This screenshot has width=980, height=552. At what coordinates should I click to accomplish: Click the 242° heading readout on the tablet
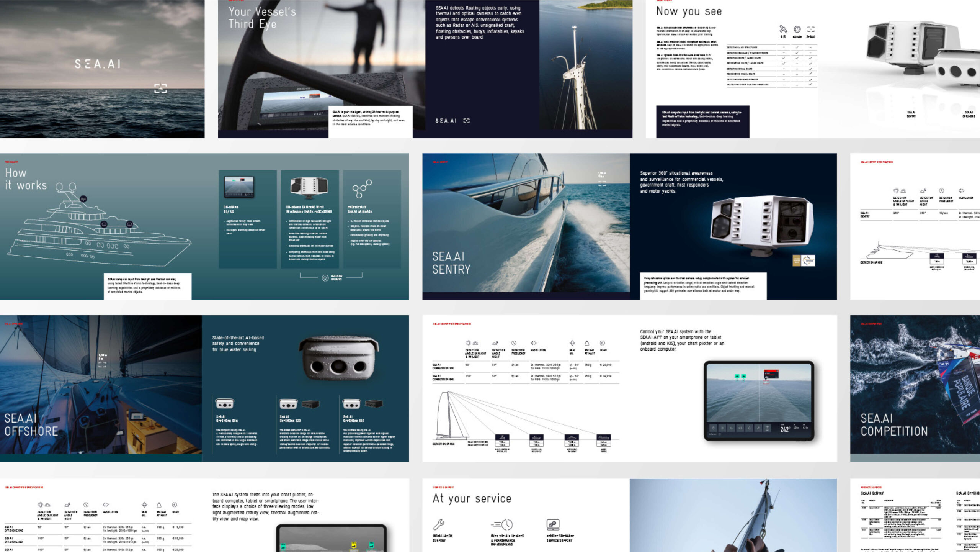(785, 429)
